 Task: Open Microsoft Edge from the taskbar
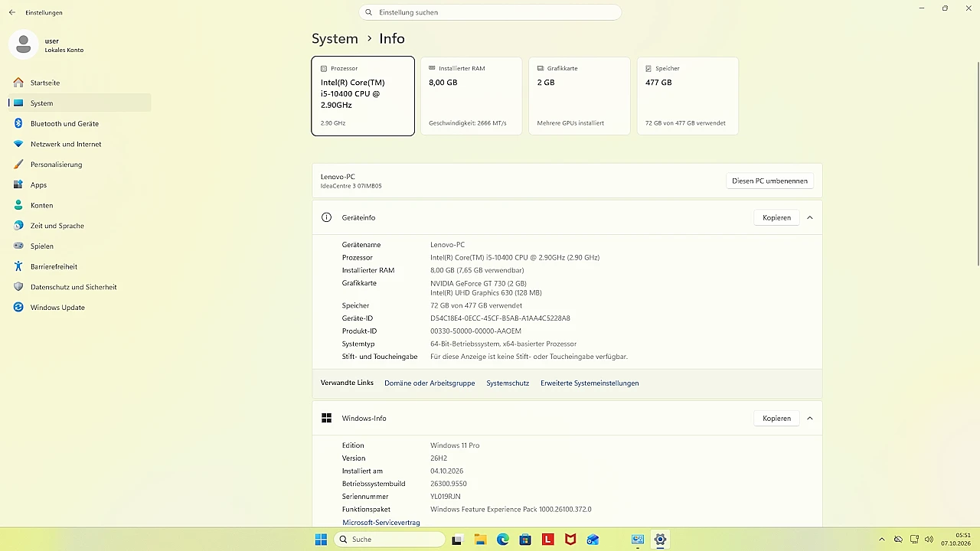click(x=502, y=540)
